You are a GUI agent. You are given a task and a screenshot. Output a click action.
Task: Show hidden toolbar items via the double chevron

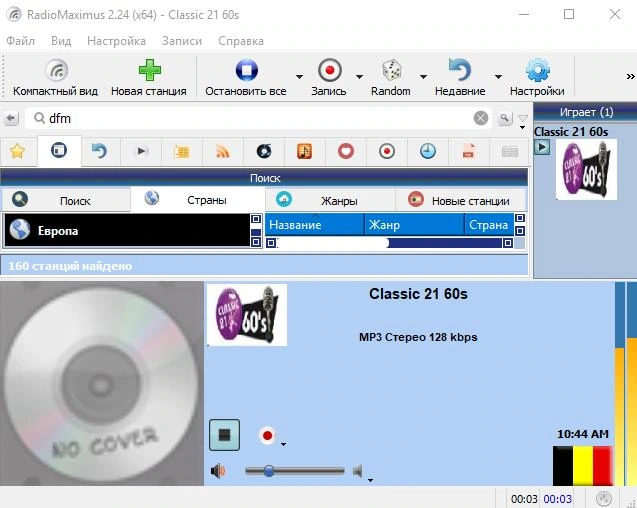[x=630, y=76]
